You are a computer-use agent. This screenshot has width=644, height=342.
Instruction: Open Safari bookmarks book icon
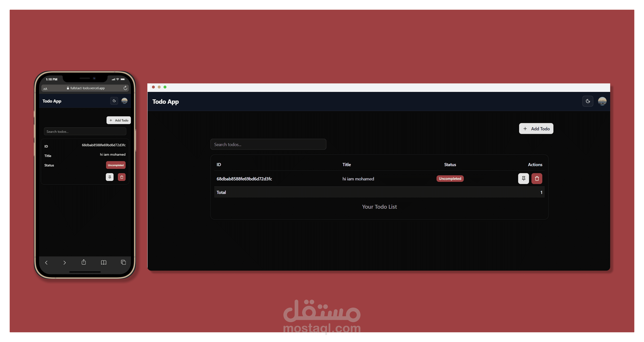(103, 262)
